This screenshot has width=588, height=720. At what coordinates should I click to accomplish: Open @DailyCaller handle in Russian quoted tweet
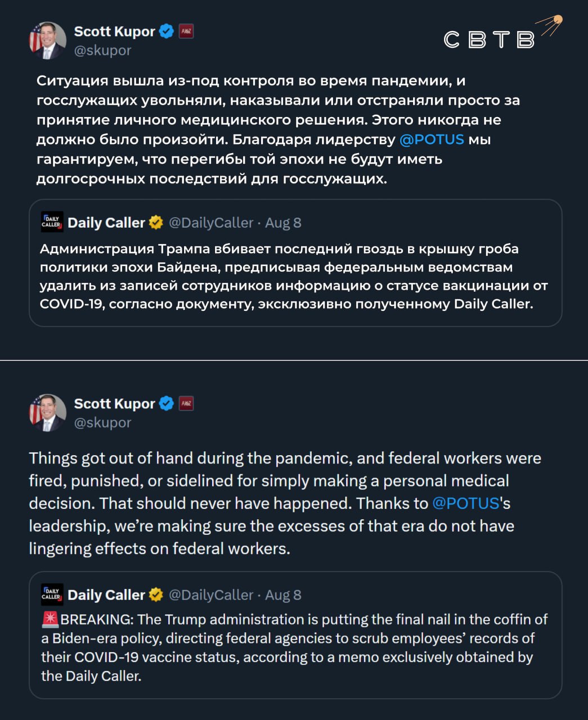[x=211, y=223]
